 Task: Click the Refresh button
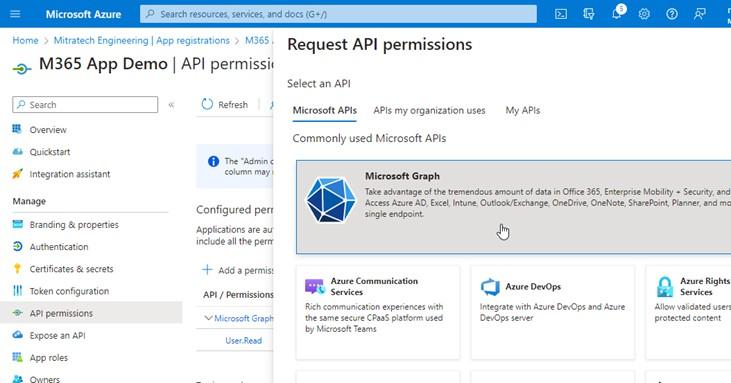point(225,104)
